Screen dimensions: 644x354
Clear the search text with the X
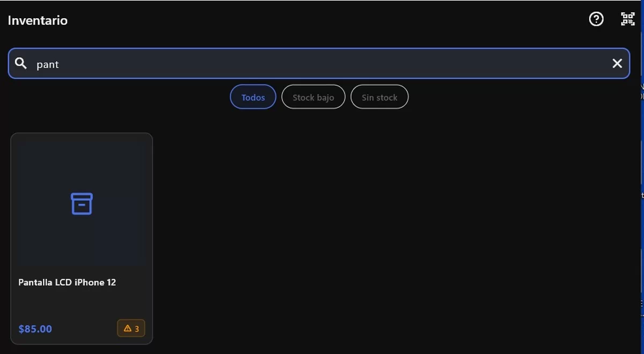[x=617, y=63]
